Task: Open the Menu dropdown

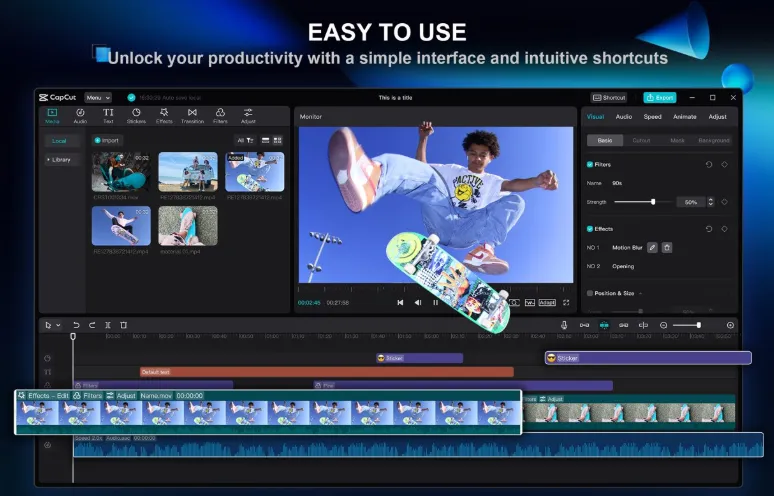Action: [x=98, y=98]
